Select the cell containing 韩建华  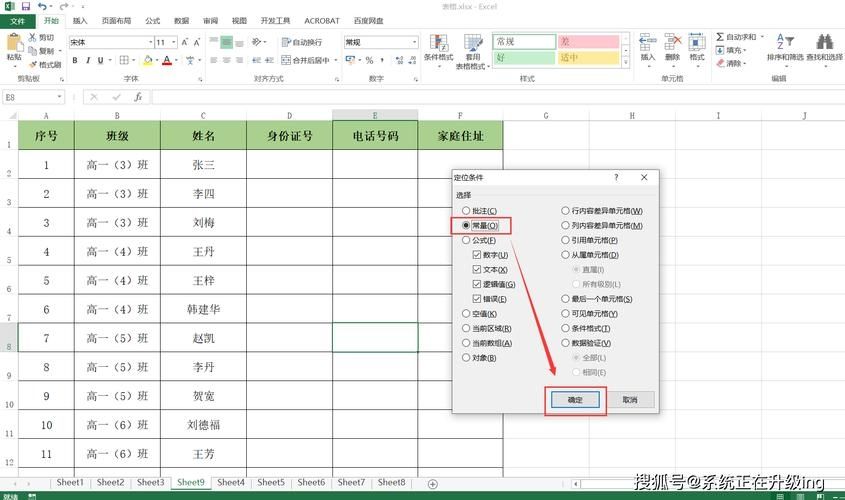point(203,309)
